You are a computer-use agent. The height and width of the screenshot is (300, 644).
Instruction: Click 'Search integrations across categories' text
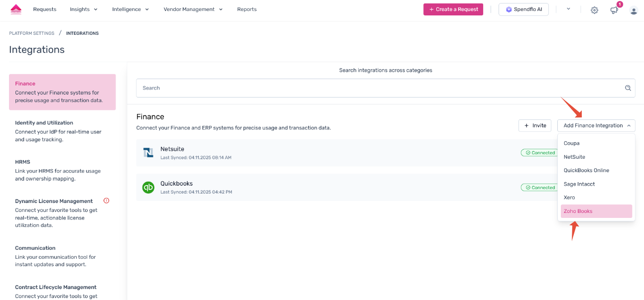386,70
